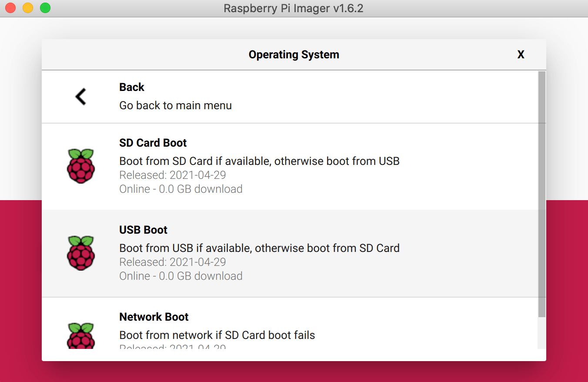Click the green zoom window button
The width and height of the screenshot is (588, 382).
pos(45,8)
